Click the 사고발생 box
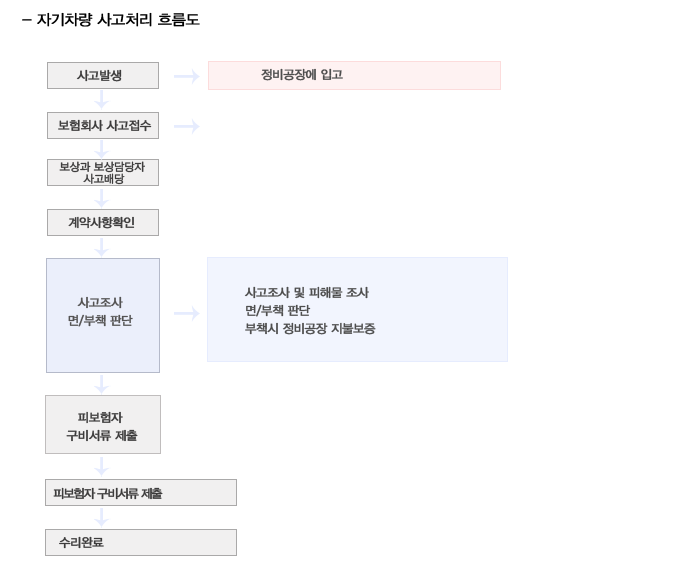The image size is (675, 569). coord(103,76)
